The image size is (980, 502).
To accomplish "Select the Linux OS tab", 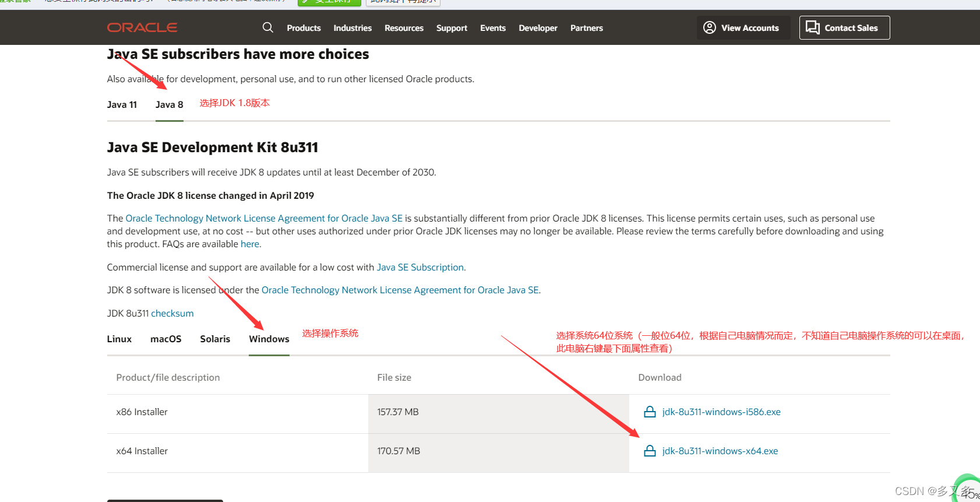I will click(x=119, y=339).
